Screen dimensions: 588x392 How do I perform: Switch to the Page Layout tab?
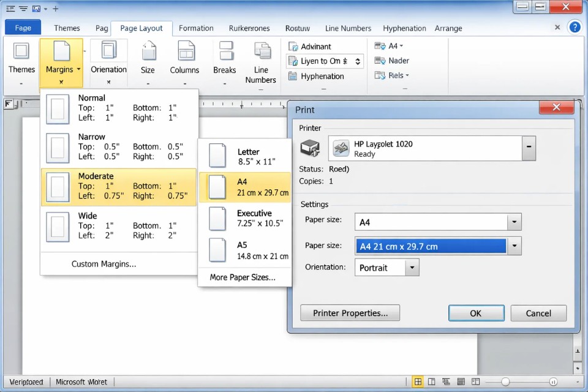141,28
